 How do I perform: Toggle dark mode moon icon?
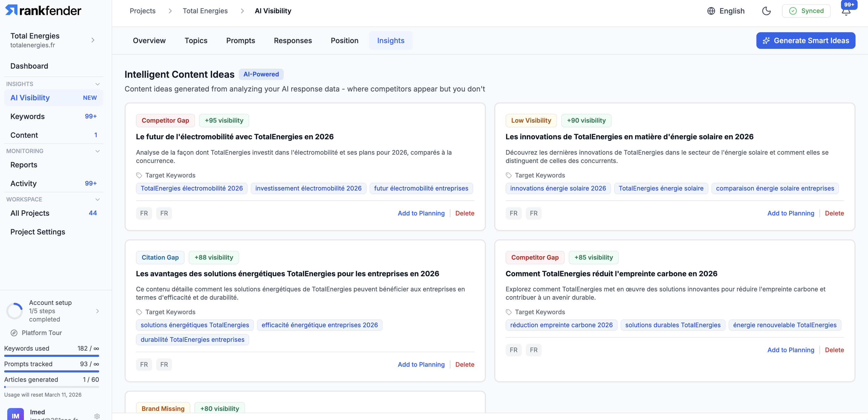tap(766, 11)
